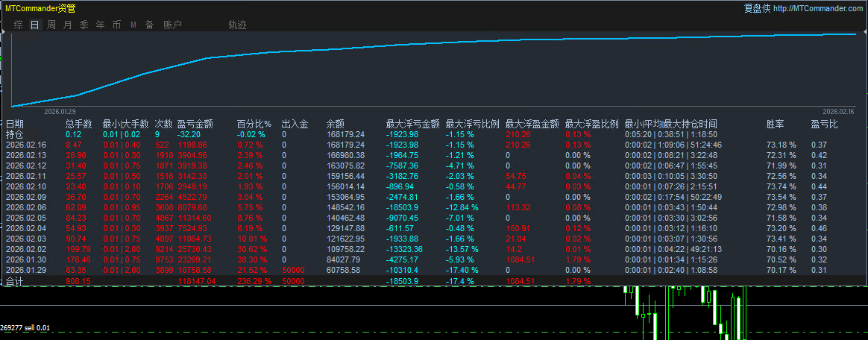The height and width of the screenshot is (340, 868).
Task: Switch to the 轨迹 track tab
Action: click(237, 25)
